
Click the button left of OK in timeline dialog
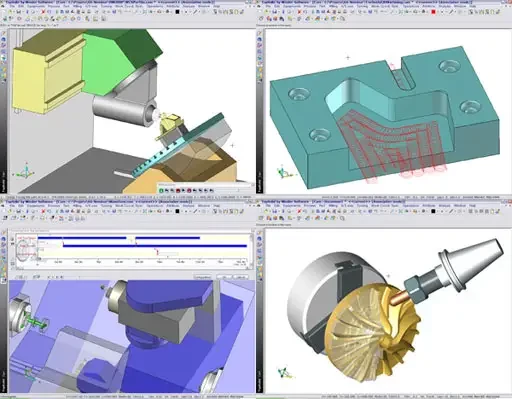pos(202,277)
